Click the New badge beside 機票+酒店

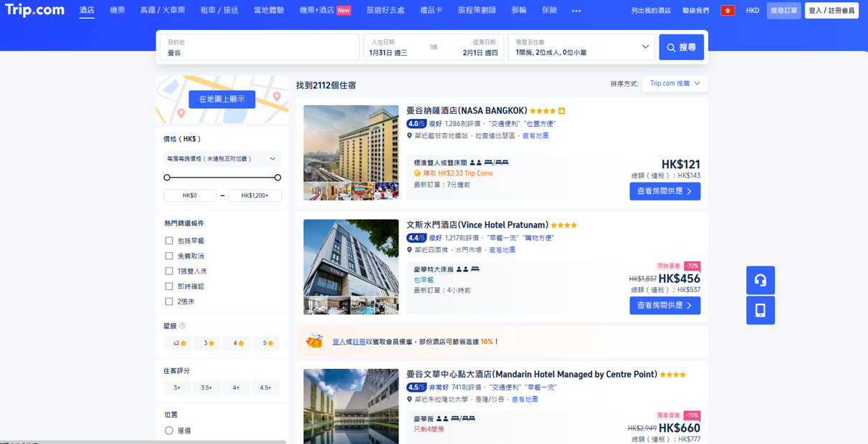tap(344, 11)
